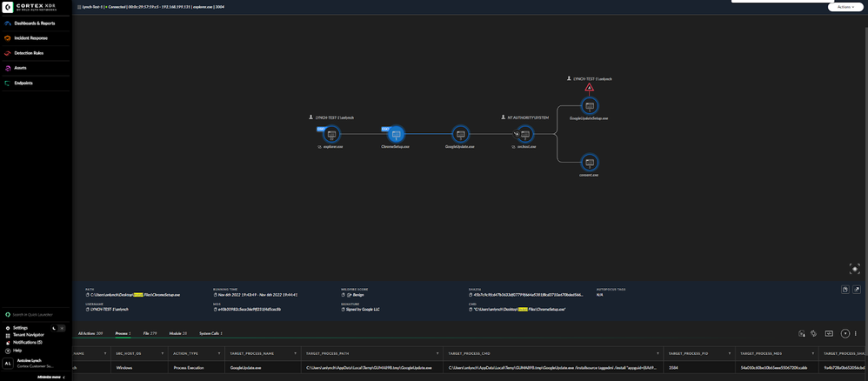Open the Dashboards & Reports section
This screenshot has height=381, width=868.
click(34, 23)
